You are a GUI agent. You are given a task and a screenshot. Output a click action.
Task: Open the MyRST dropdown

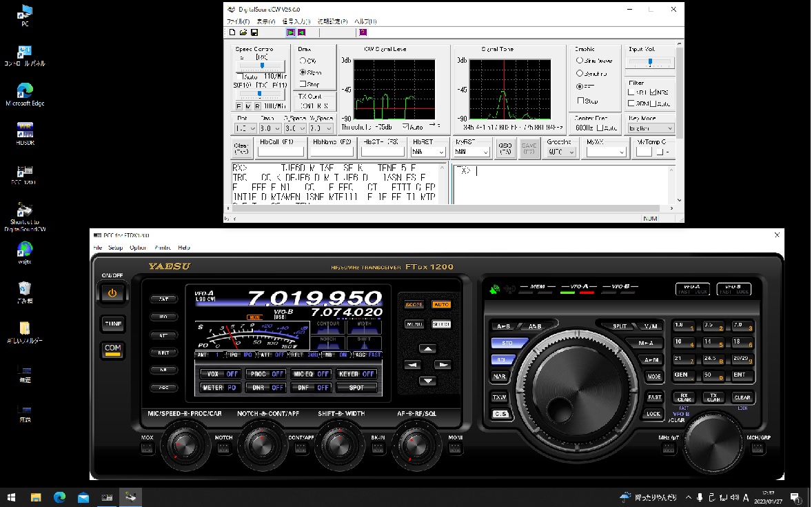471,152
